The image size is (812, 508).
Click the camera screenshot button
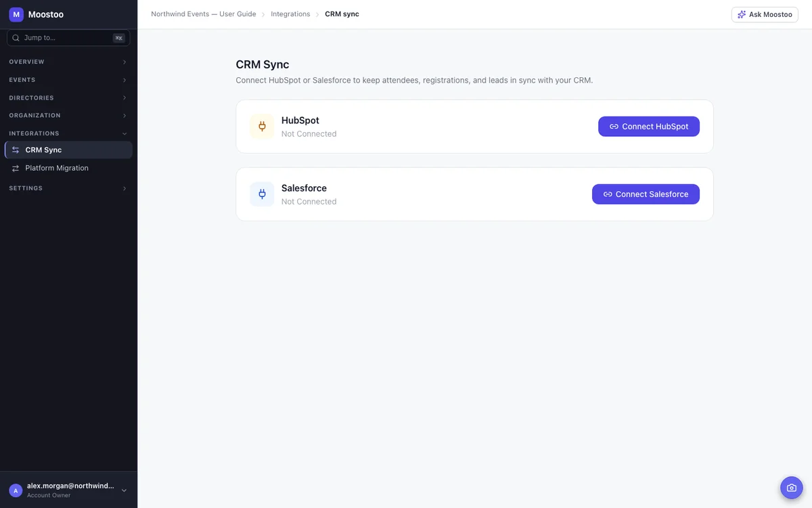(x=792, y=488)
